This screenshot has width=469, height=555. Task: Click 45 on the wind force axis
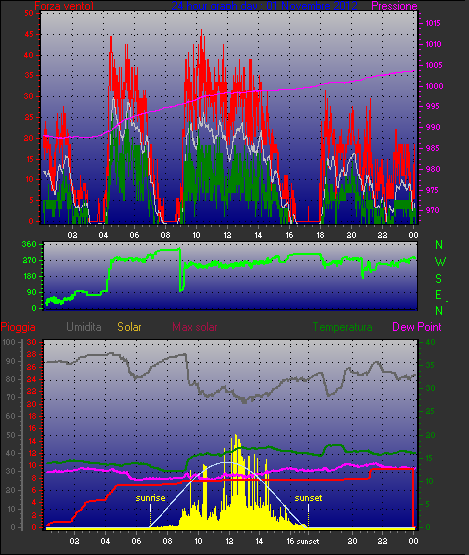click(x=29, y=34)
